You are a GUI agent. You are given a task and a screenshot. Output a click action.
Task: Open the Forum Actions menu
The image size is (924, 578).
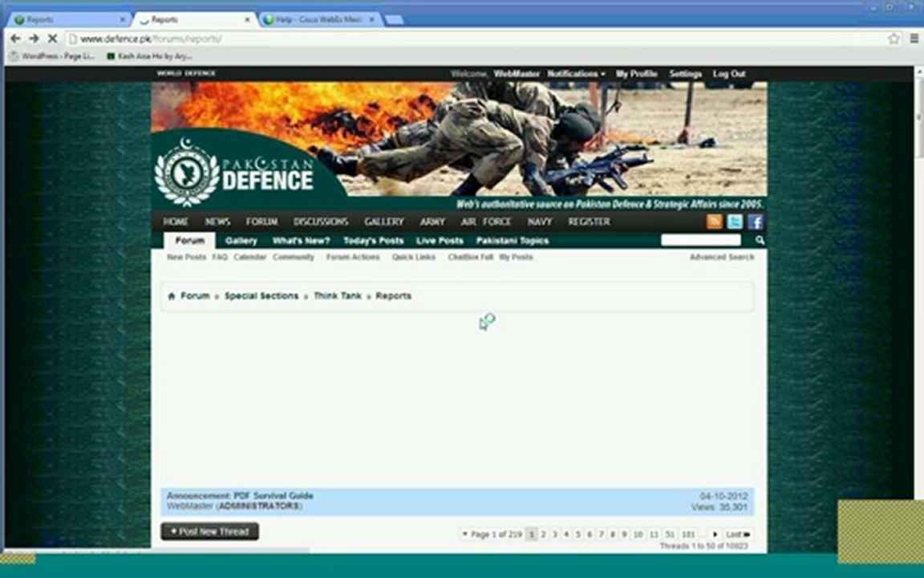(x=353, y=257)
